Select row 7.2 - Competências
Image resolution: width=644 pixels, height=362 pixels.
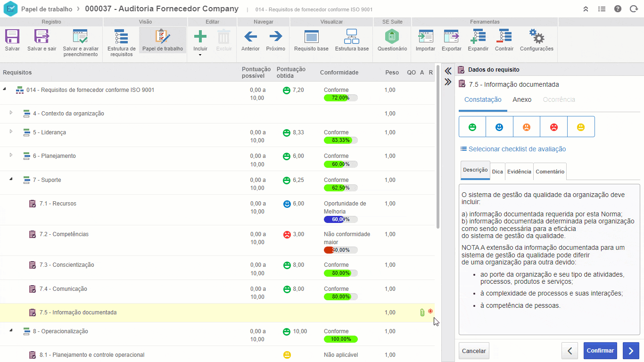[x=217, y=240]
